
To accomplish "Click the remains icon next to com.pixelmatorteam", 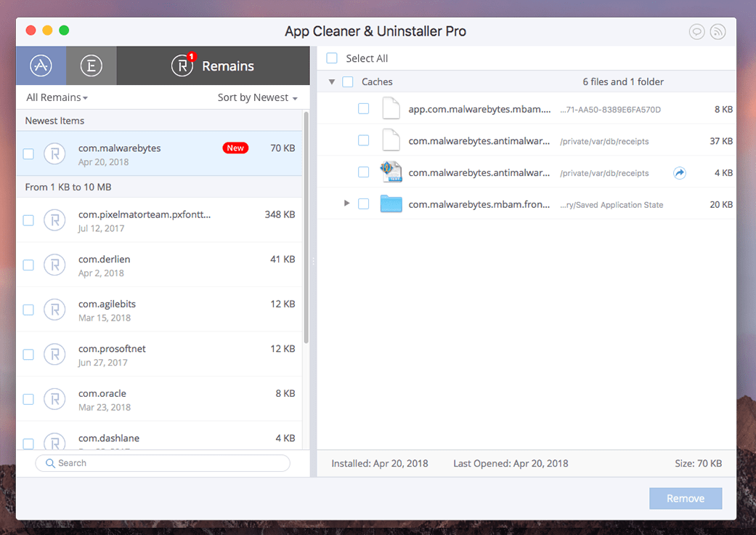I will click(54, 220).
